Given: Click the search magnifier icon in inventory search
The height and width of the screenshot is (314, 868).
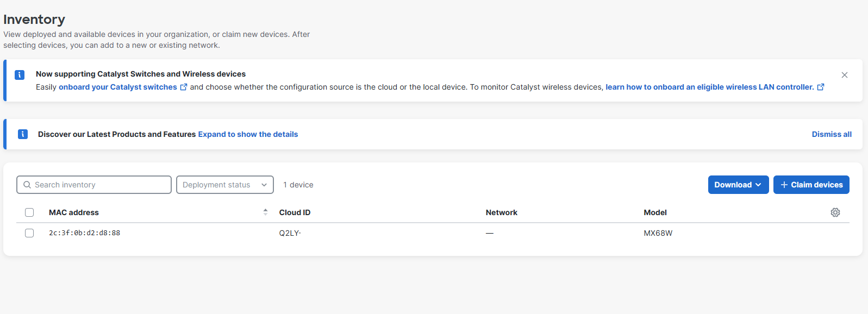Looking at the screenshot, I should tap(27, 185).
